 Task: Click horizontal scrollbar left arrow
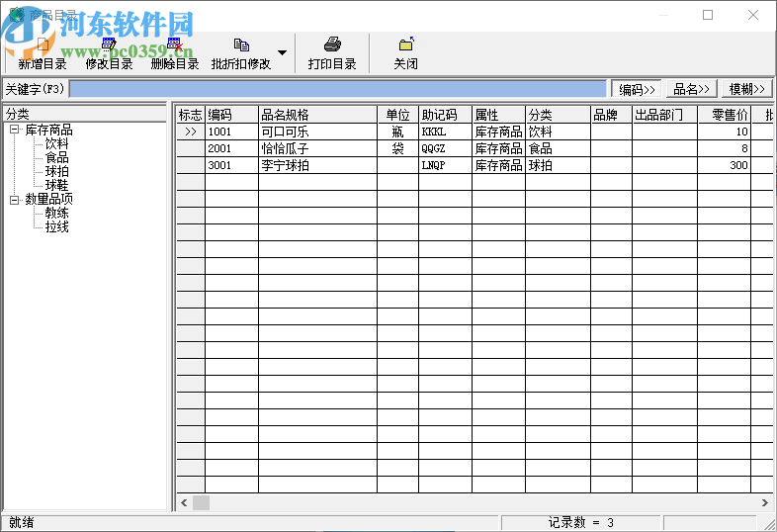click(x=184, y=502)
